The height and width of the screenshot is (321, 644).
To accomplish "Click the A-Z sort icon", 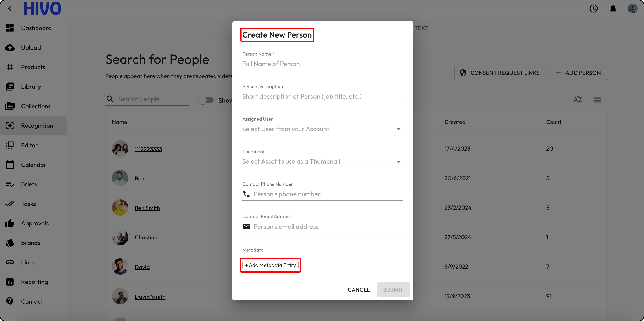I will click(577, 99).
